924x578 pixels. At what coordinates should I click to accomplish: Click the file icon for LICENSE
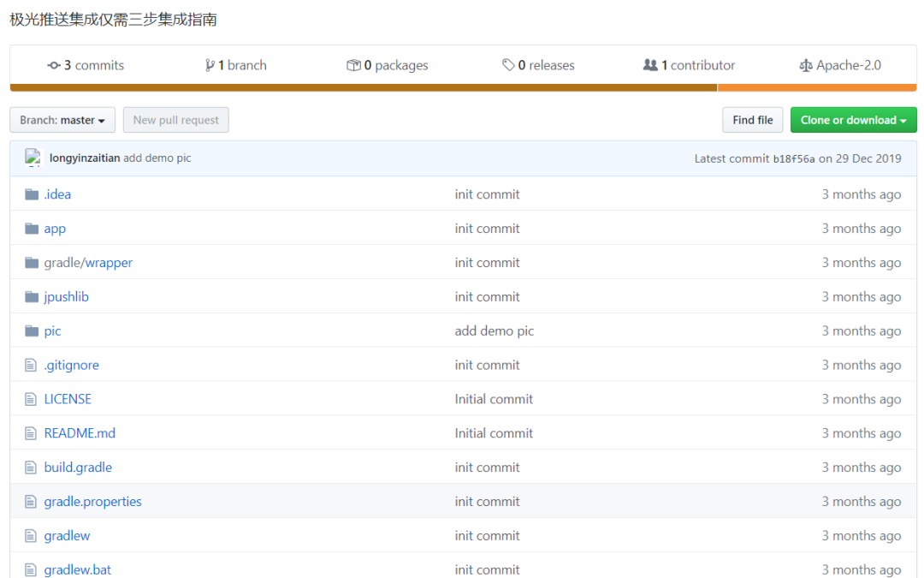31,400
